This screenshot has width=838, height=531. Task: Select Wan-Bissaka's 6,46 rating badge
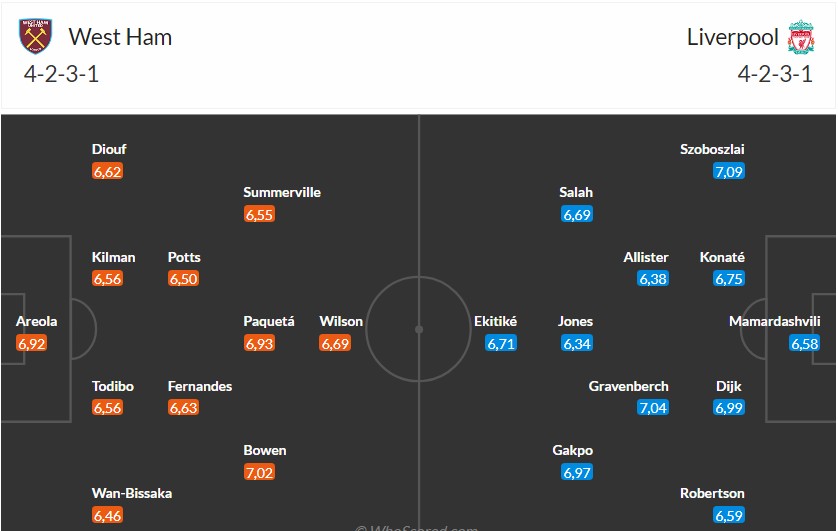107,515
